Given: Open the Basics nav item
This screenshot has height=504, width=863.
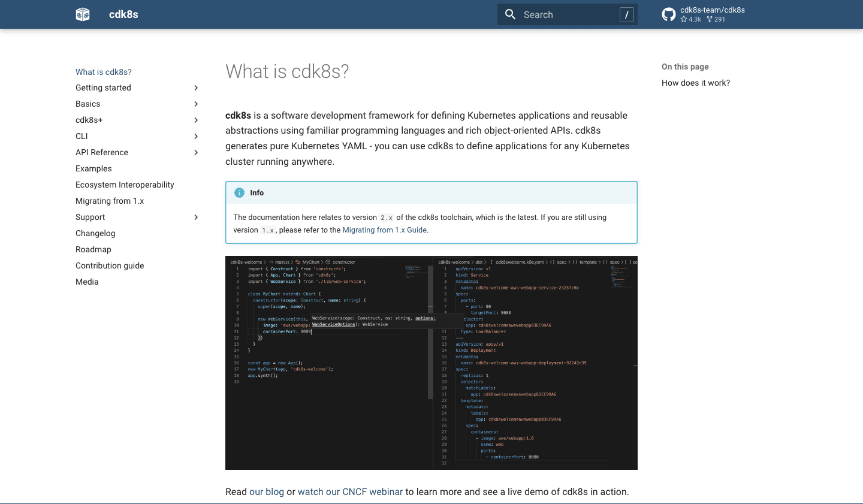Looking at the screenshot, I should click(87, 104).
